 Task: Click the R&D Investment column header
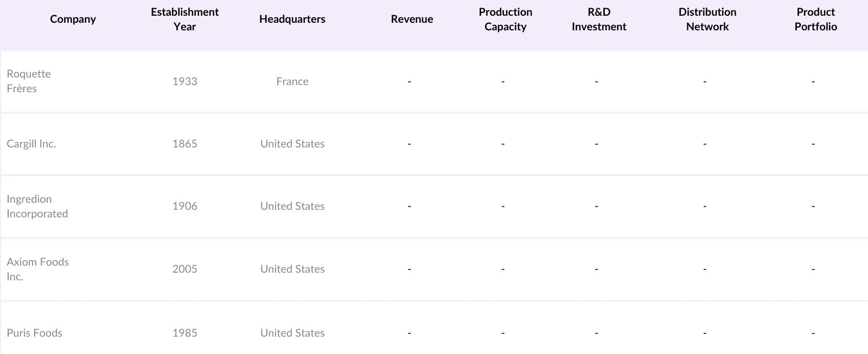tap(599, 19)
